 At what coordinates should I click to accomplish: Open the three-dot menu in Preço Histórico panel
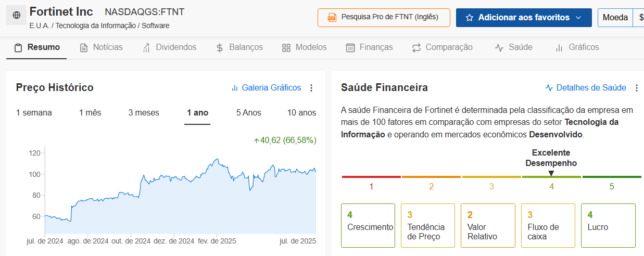pos(311,88)
